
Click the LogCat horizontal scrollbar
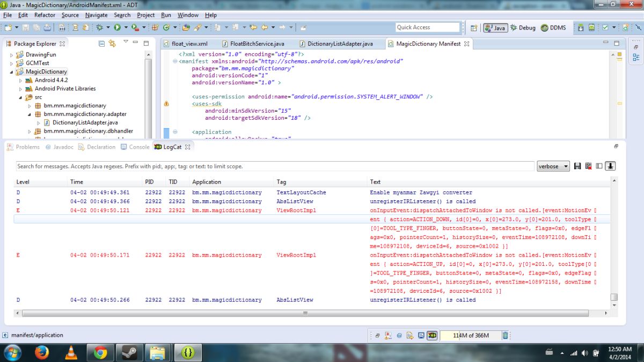[305, 313]
